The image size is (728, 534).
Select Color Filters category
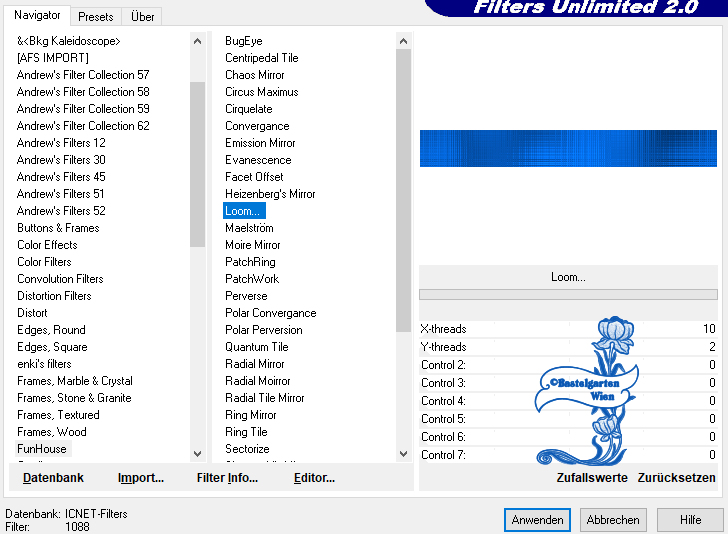(x=44, y=262)
